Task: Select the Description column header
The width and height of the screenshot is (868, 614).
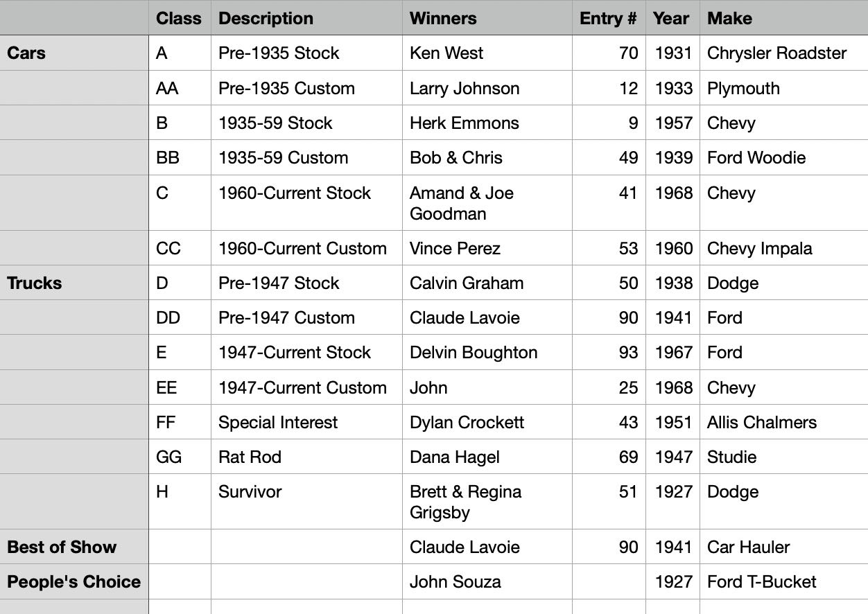Action: tap(306, 18)
